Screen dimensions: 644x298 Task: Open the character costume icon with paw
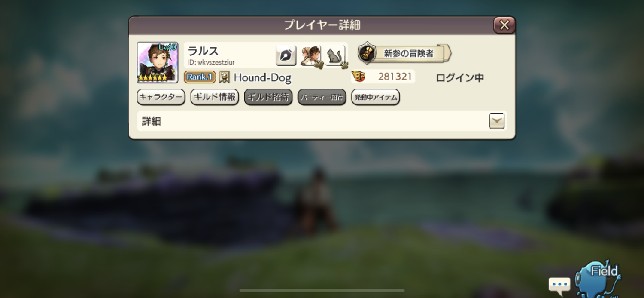[x=311, y=56]
